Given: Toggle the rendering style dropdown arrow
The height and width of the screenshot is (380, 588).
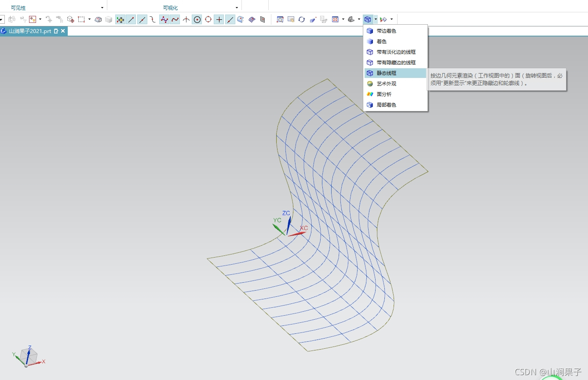Looking at the screenshot, I should click(376, 19).
